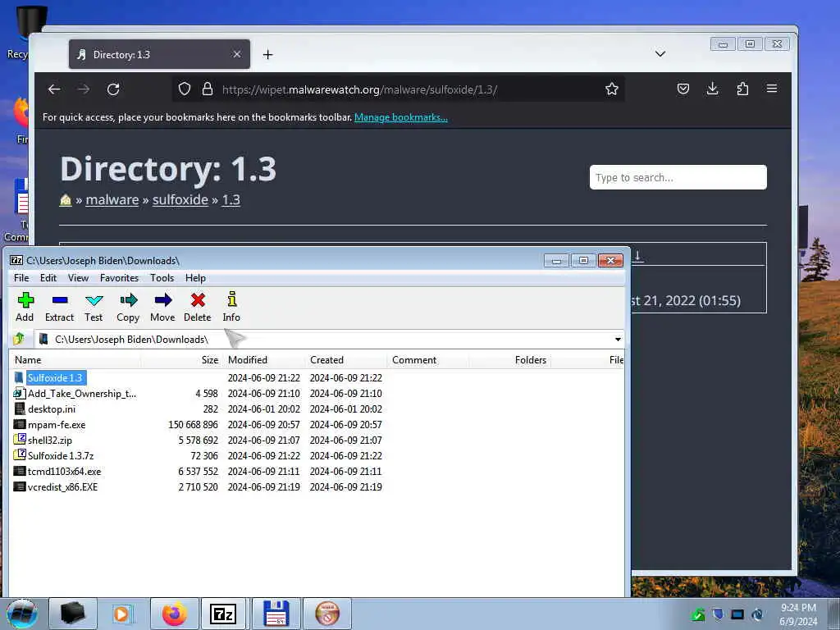Open the malware breadcrumb link
This screenshot has height=630, width=840.
(x=112, y=200)
